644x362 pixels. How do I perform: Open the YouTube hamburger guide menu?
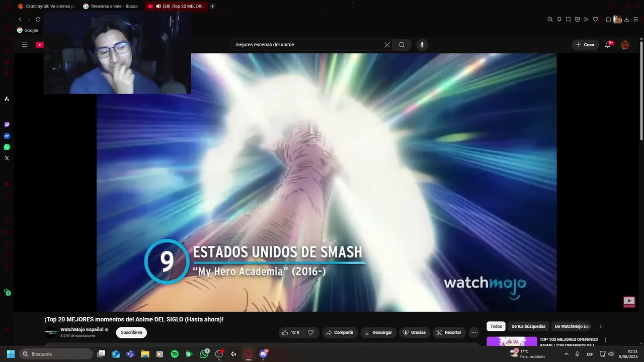pos(24,45)
